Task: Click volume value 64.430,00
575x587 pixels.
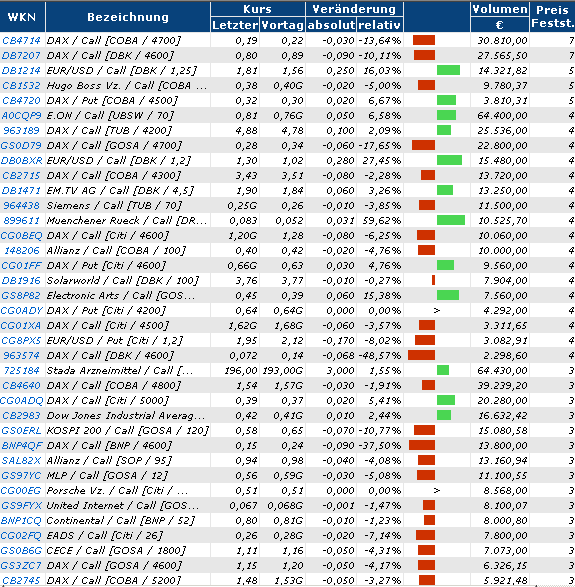Action: point(502,370)
